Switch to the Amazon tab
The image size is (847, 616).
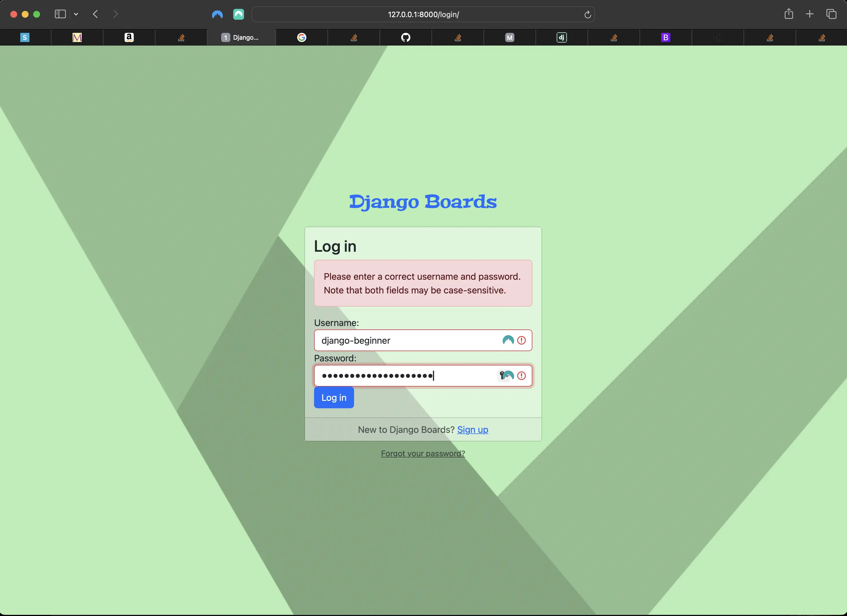tap(129, 37)
